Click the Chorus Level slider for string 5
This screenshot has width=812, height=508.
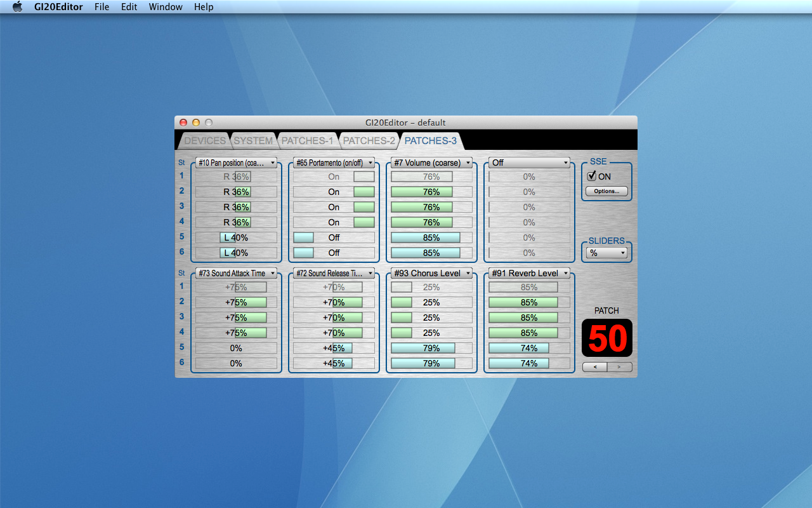(431, 348)
